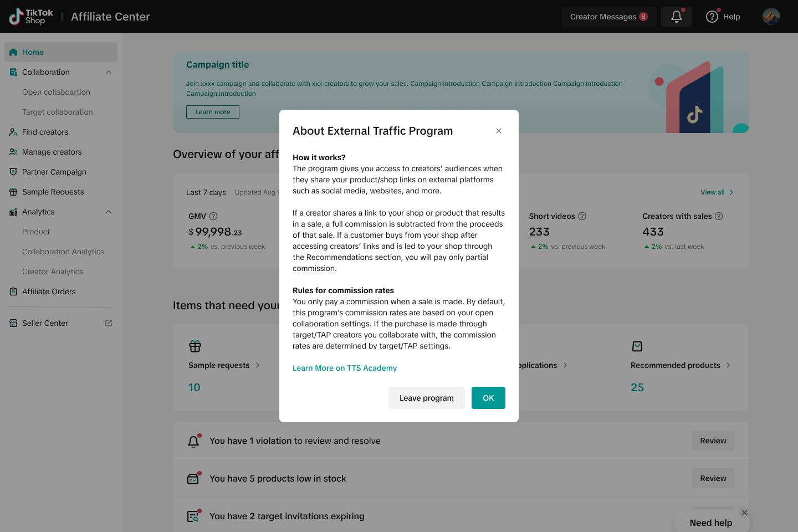This screenshot has width=798, height=532.
Task: Dismiss the Need help widget
Action: 744,513
